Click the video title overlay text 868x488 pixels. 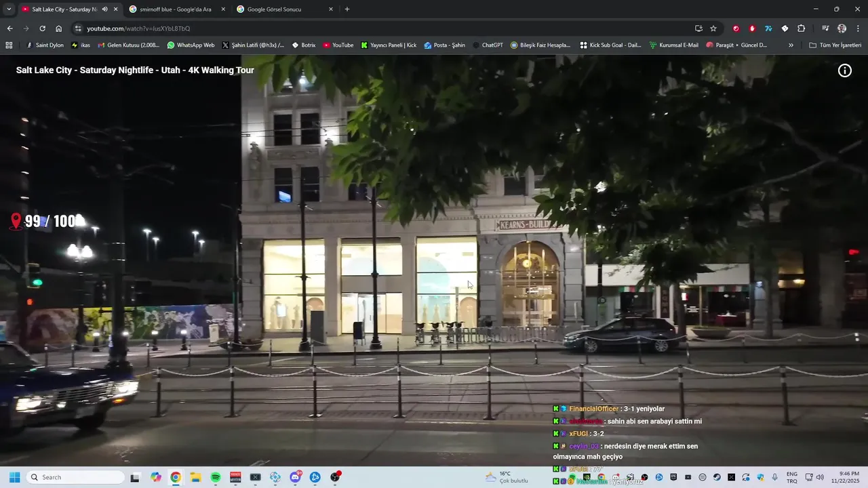(x=135, y=70)
